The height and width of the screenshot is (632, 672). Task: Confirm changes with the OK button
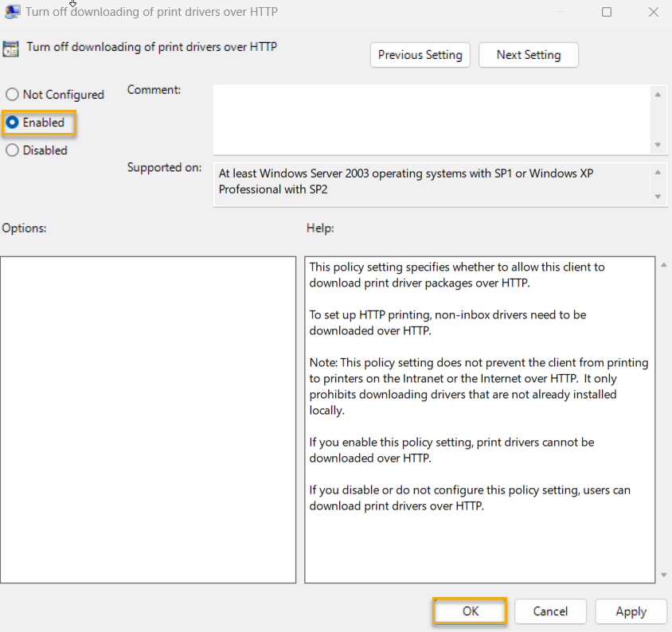(469, 611)
